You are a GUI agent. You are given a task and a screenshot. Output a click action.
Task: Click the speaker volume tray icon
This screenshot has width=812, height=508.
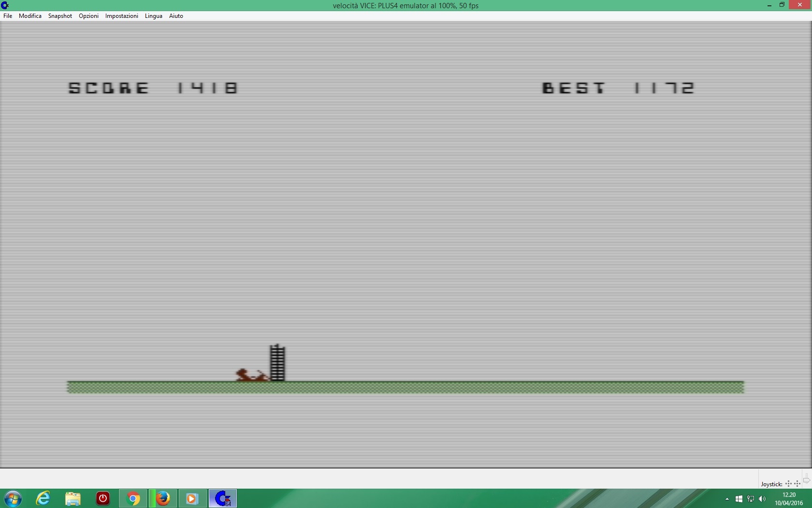coord(762,499)
